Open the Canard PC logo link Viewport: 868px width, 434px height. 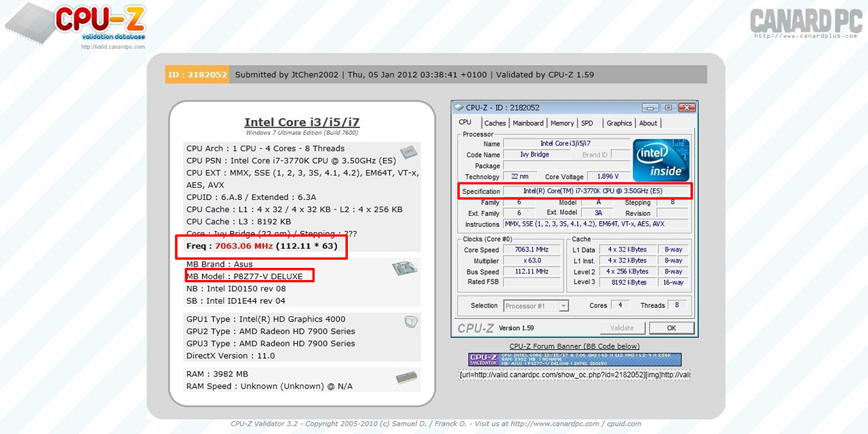806,22
